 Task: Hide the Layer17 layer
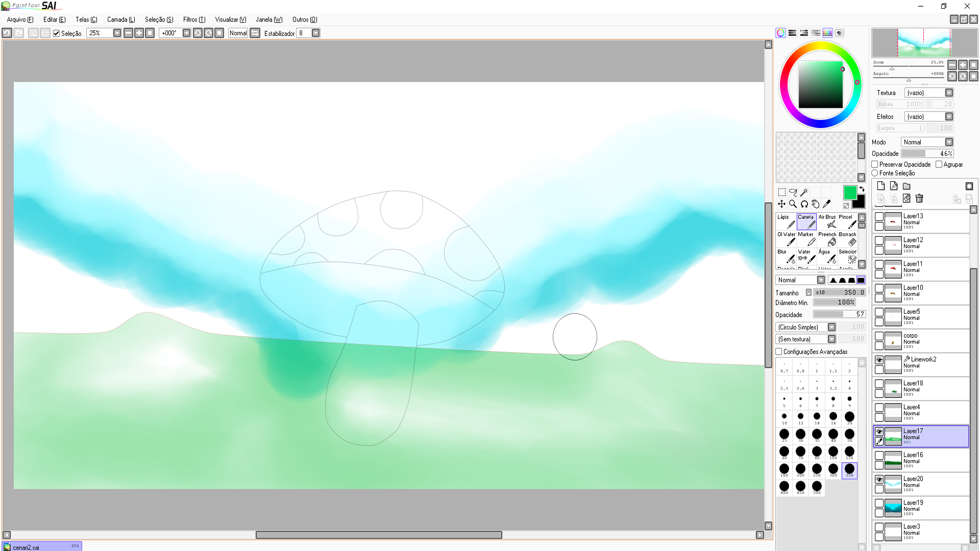pyautogui.click(x=879, y=432)
